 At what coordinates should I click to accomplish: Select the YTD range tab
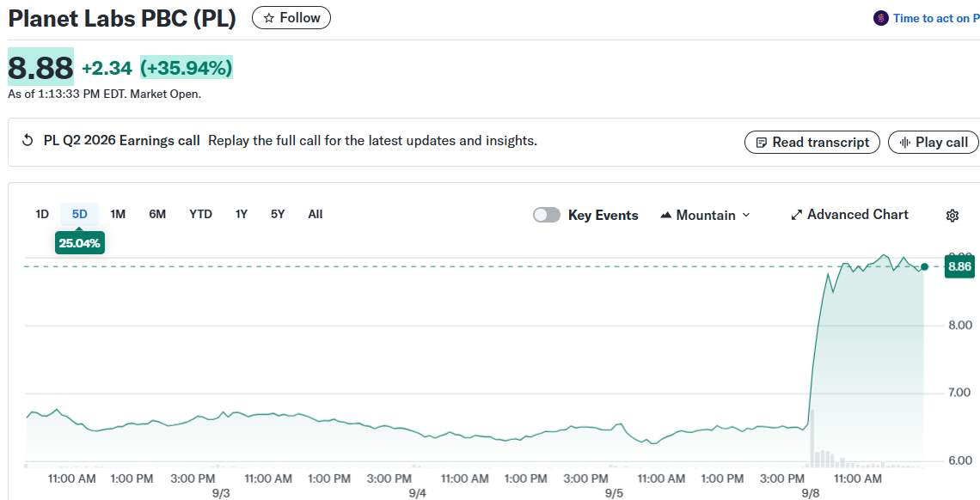pos(200,214)
